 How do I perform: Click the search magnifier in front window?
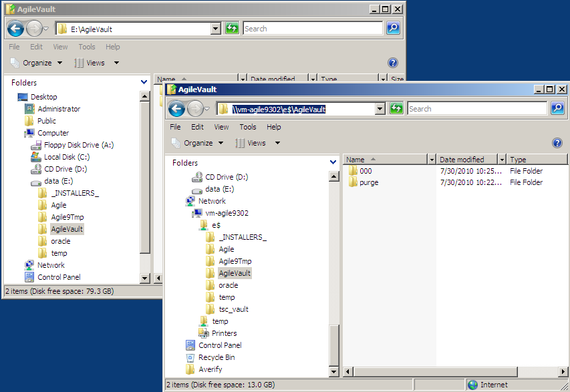tap(557, 108)
